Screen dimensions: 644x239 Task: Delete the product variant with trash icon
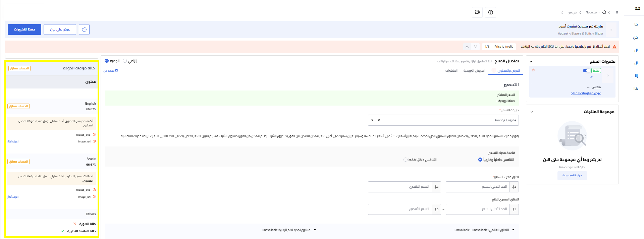pyautogui.click(x=533, y=70)
